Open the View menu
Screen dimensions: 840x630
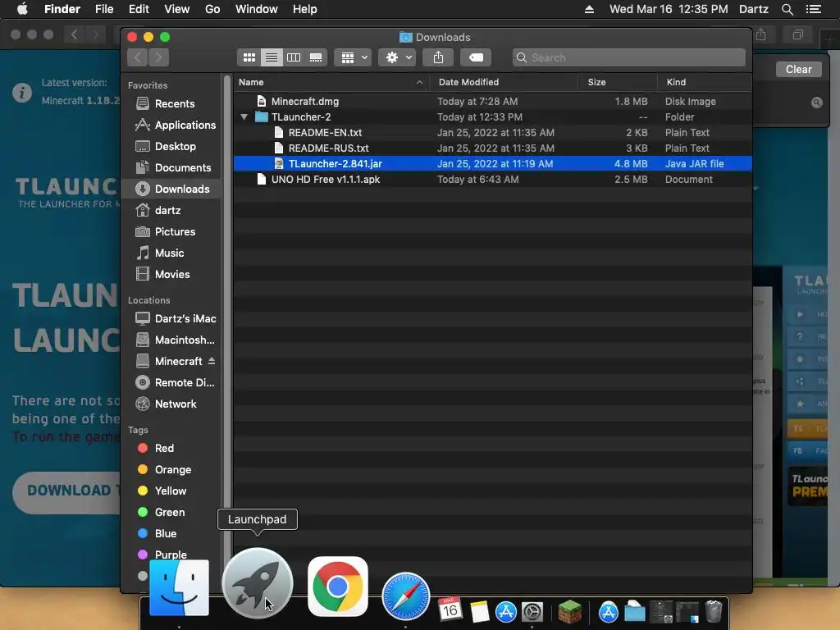[177, 9]
